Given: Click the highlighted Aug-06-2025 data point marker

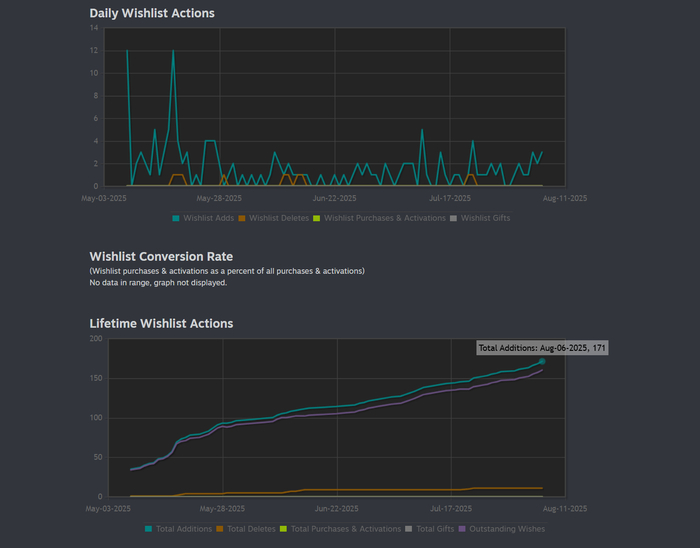Looking at the screenshot, I should [x=542, y=361].
